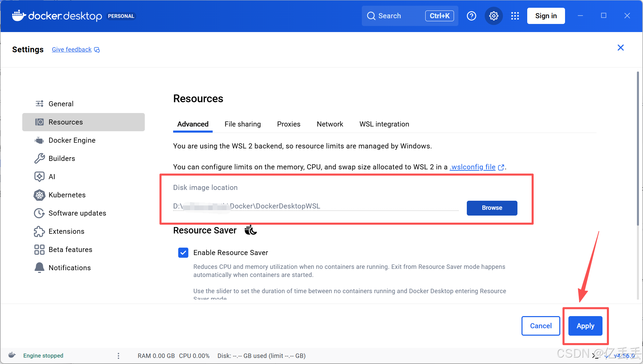Click the Search box
This screenshot has width=643, height=364.
coord(410,16)
